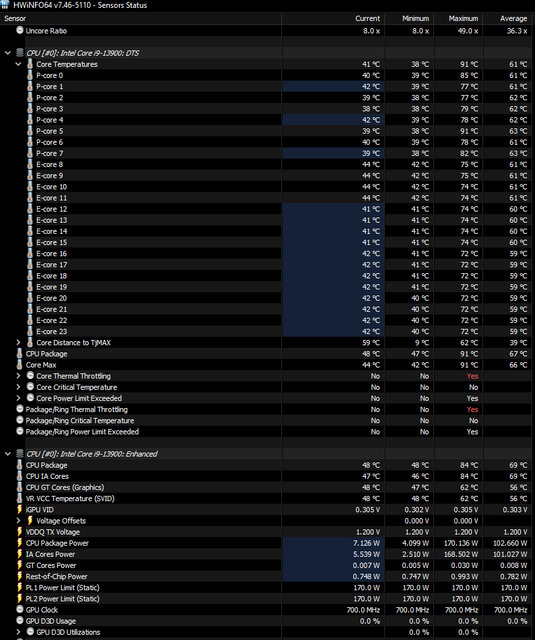
Task: Click lightning icon beside PL1 Power Limit
Action: [x=20, y=587]
